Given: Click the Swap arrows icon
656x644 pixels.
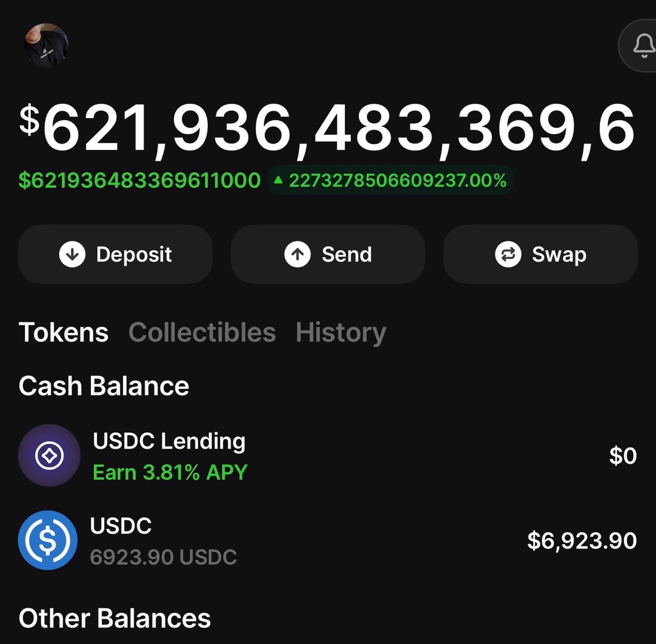Looking at the screenshot, I should (x=508, y=254).
